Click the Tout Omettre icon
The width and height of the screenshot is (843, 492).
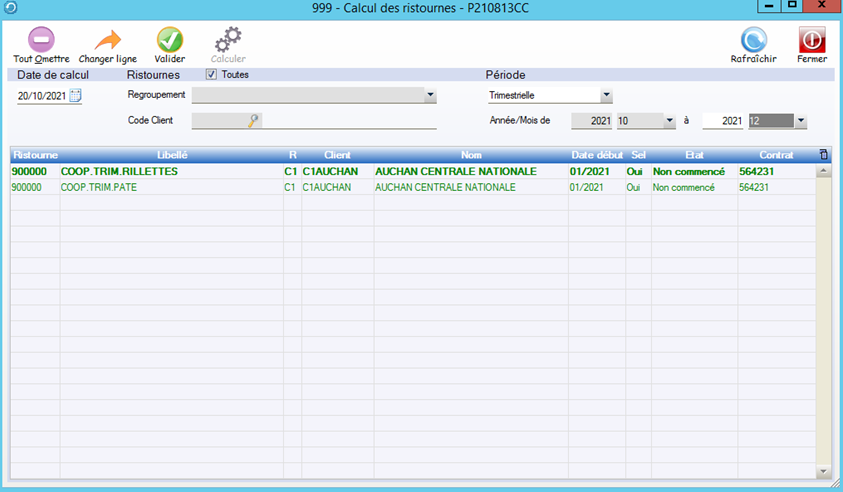point(41,40)
